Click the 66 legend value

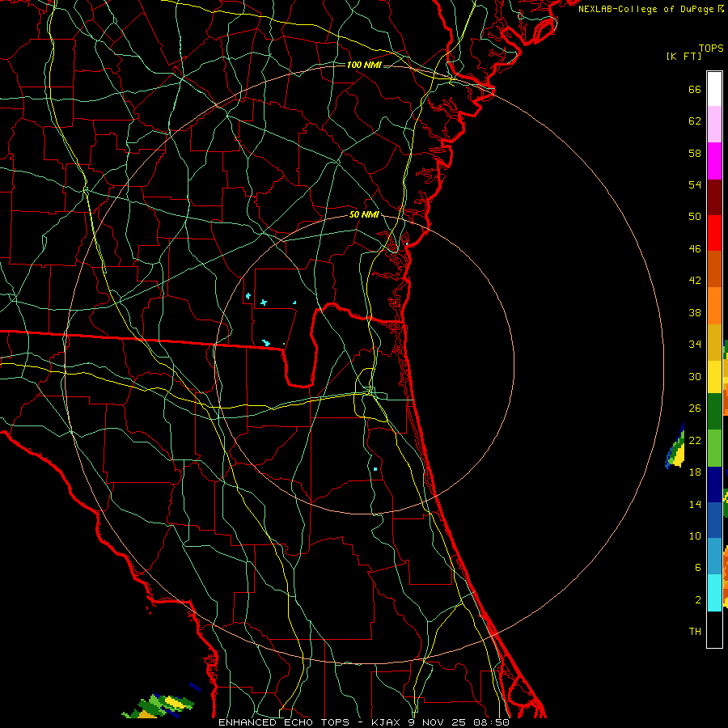[x=695, y=89]
